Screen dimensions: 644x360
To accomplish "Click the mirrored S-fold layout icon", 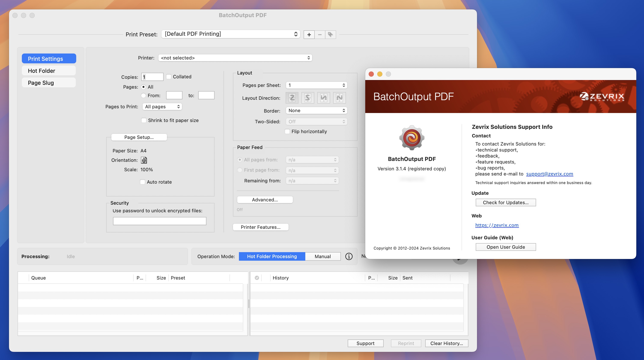I will coord(307,98).
